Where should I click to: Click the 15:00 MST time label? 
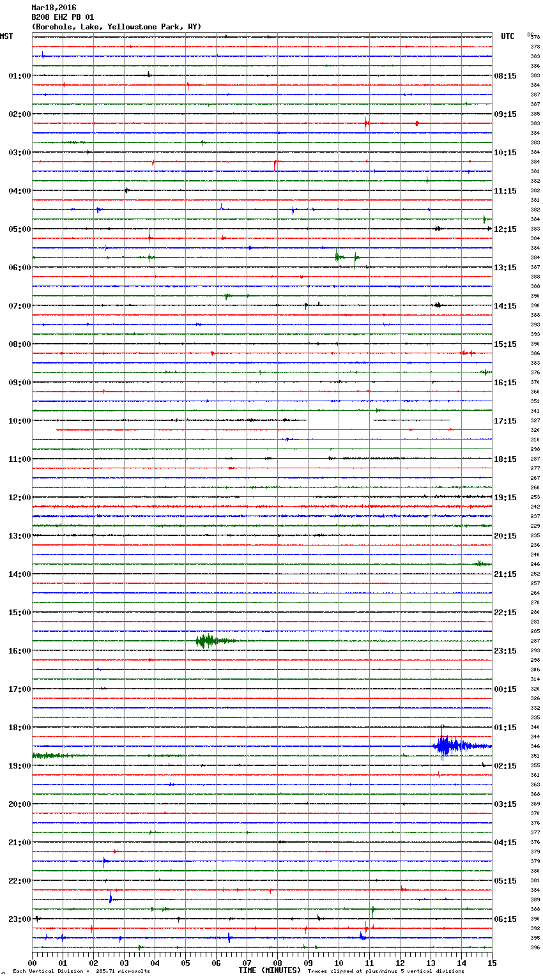[20, 613]
